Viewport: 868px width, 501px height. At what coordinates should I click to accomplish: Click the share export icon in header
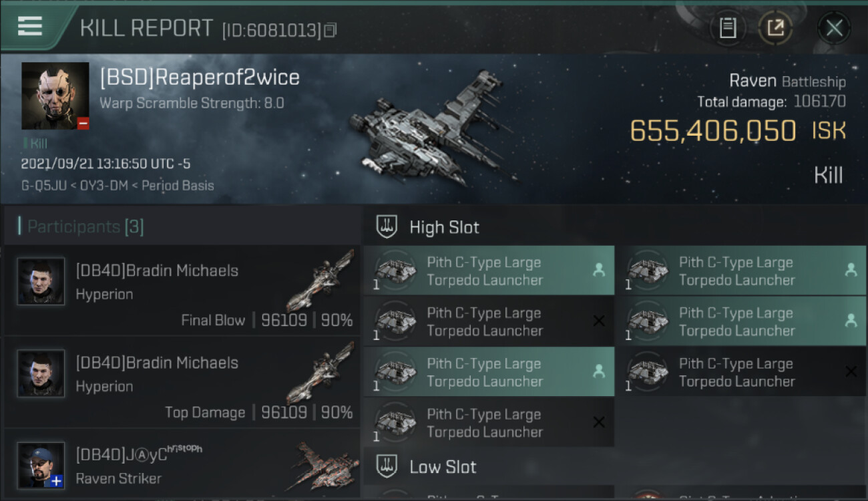click(x=775, y=28)
